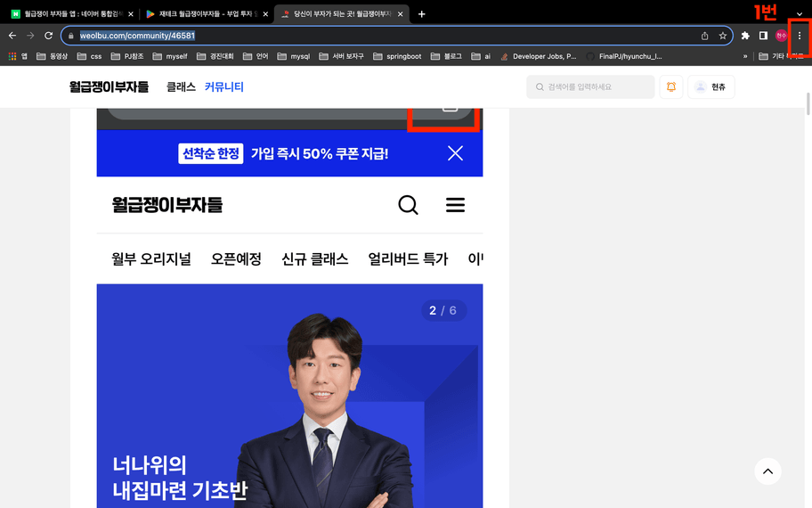Open the 현추 user profile button

click(x=711, y=86)
